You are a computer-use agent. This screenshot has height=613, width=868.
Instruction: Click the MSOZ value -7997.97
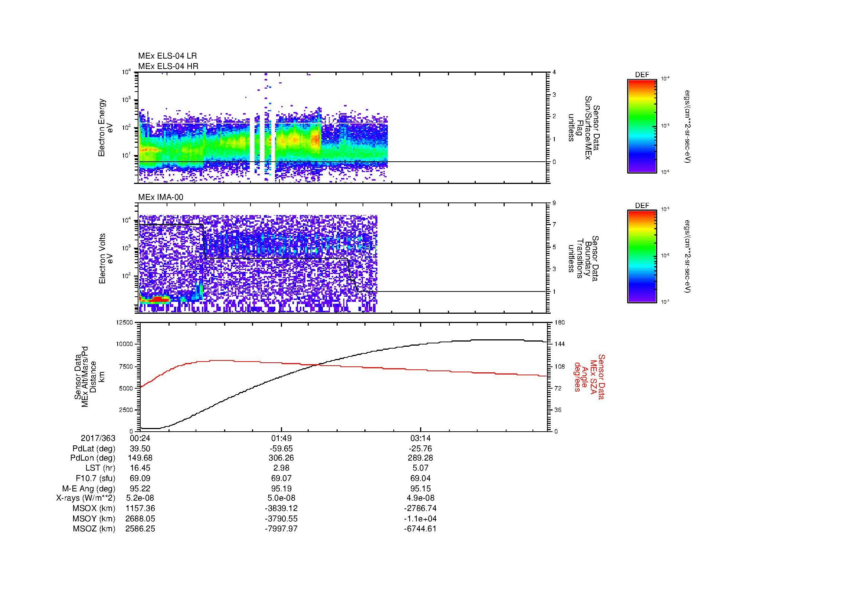281,529
